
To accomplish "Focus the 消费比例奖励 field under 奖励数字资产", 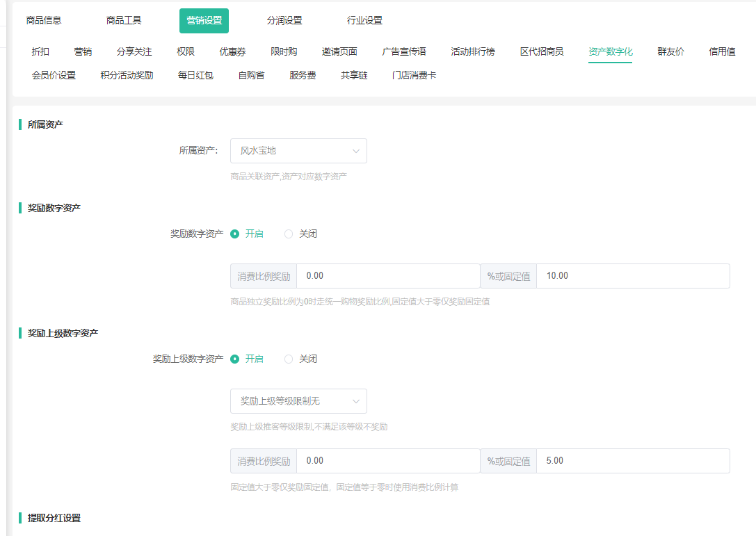I will pyautogui.click(x=387, y=276).
